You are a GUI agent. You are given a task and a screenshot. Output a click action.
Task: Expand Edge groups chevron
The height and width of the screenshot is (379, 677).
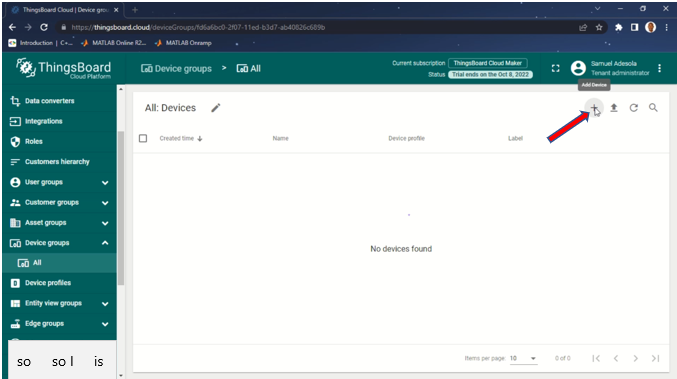pos(105,324)
